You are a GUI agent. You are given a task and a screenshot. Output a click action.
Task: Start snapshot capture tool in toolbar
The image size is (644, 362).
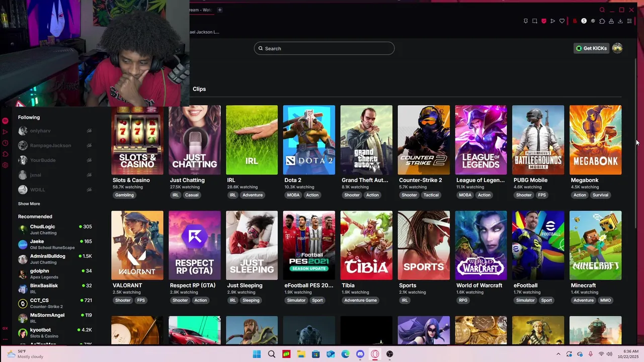click(x=534, y=21)
